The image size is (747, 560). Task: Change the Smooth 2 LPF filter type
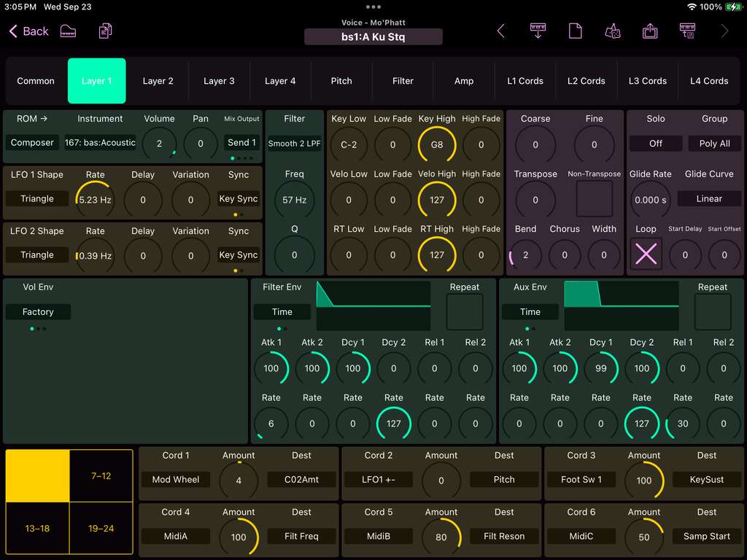point(295,144)
